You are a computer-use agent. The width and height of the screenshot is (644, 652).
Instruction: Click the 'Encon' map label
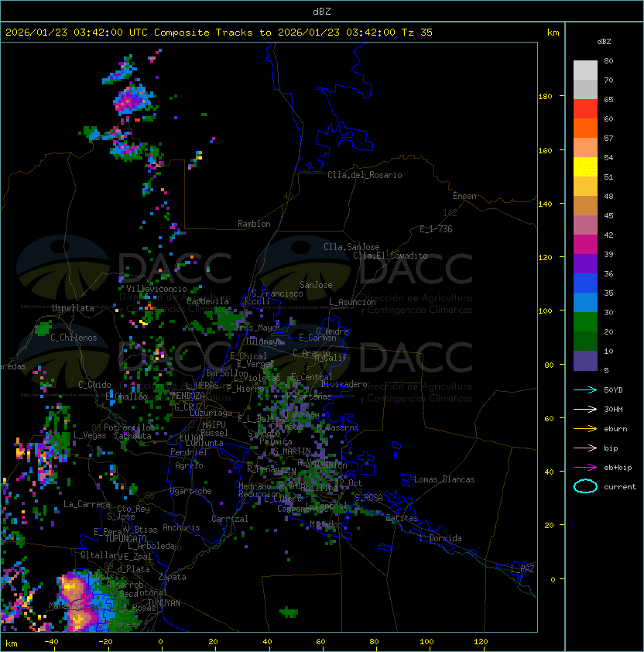coord(464,196)
